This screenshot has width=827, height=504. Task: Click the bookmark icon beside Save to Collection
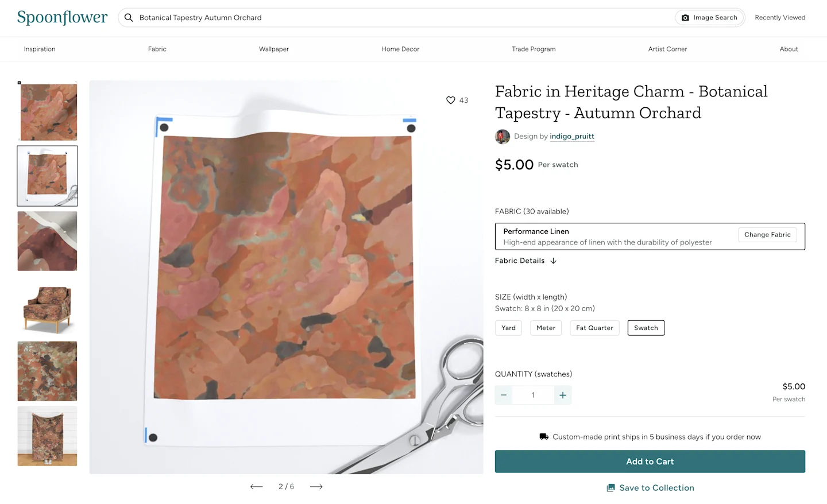tap(610, 487)
